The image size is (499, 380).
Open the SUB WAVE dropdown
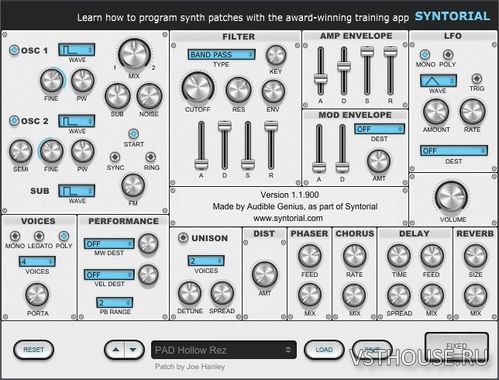click(77, 191)
